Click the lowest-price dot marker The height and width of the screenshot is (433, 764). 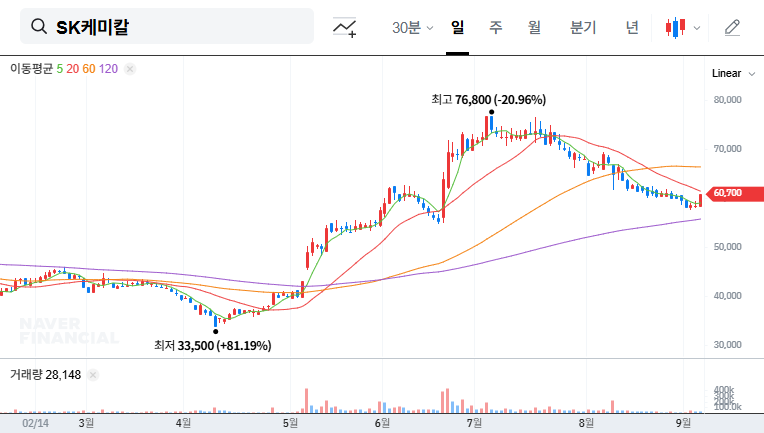(215, 332)
